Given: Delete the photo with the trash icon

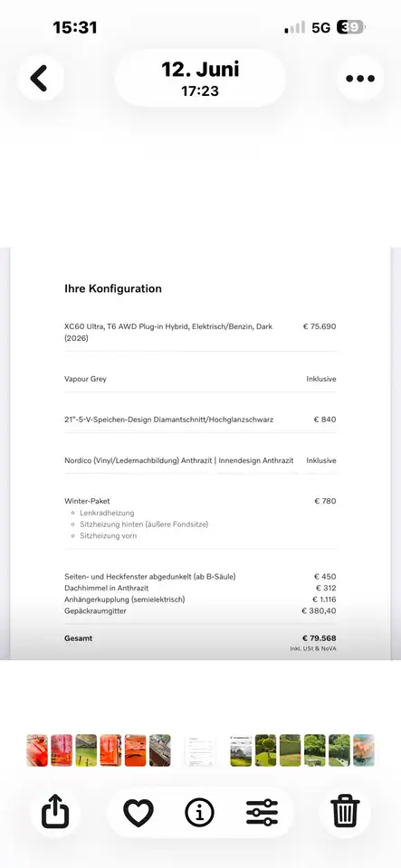Looking at the screenshot, I should pos(345,812).
